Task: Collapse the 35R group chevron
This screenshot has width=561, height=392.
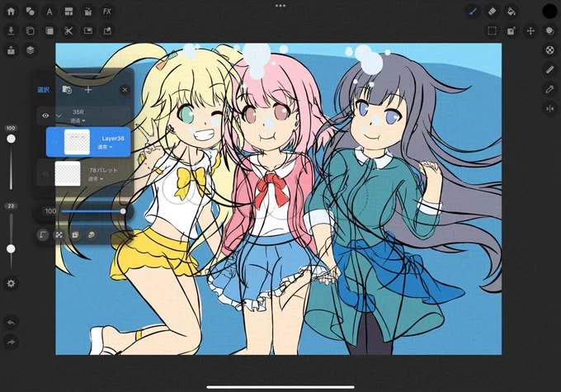Action: [59, 116]
